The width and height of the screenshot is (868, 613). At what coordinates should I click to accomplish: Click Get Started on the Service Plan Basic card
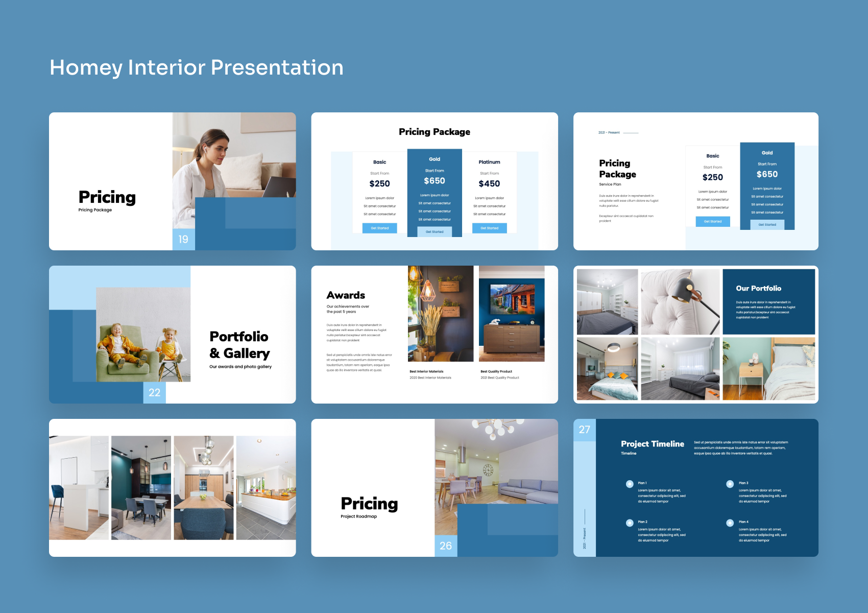click(713, 221)
